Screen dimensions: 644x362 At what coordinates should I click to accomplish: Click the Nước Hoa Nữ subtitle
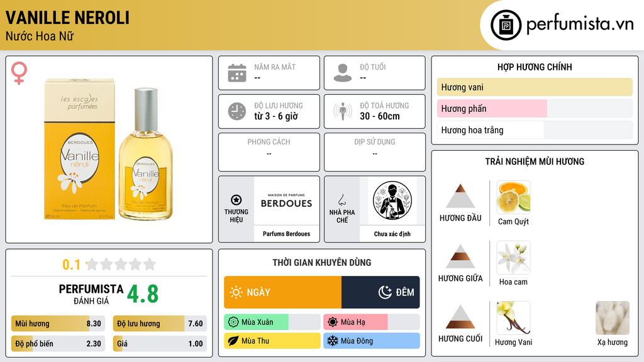coord(40,36)
